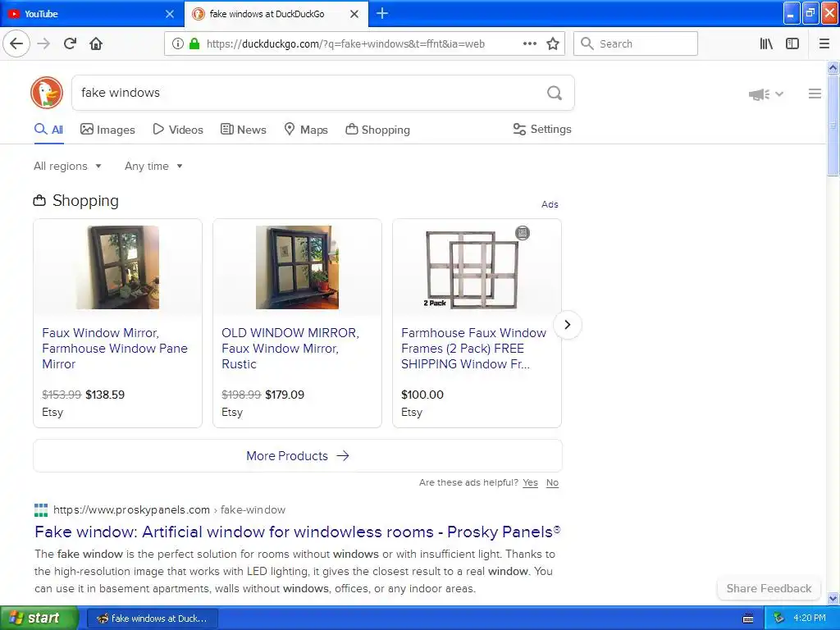Open the on-screen keyboard tray icon

[x=748, y=619]
